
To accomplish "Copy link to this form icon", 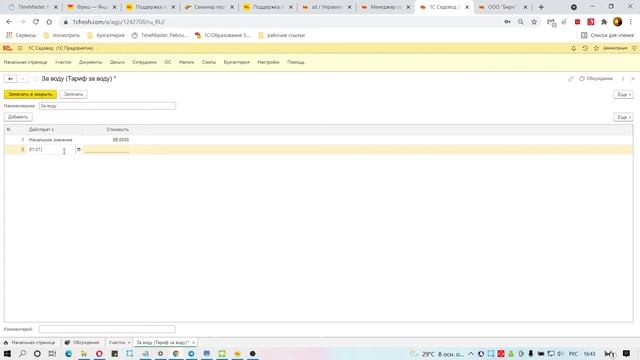I will click(571, 78).
